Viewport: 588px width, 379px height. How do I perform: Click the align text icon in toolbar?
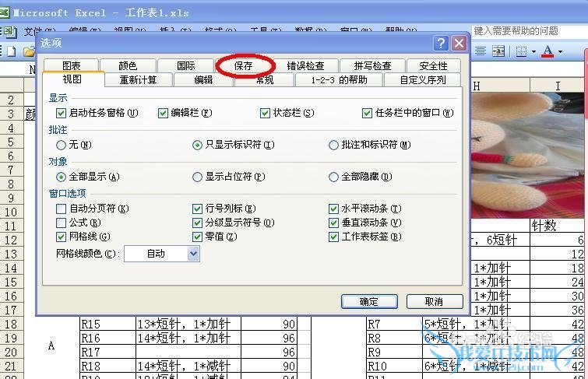coord(481,51)
